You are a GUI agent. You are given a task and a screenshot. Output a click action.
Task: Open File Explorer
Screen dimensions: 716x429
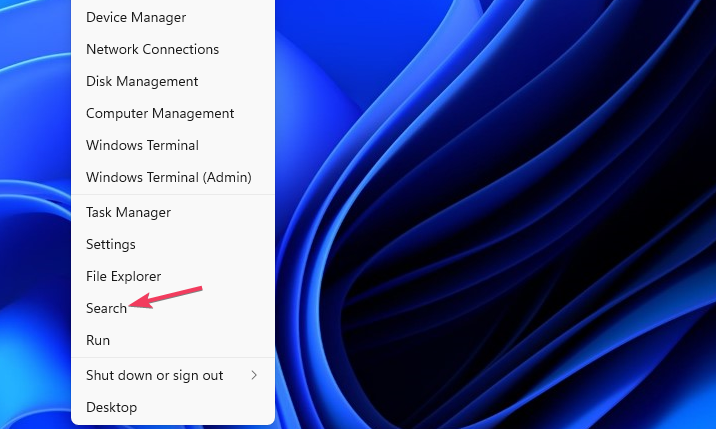[x=173, y=276]
